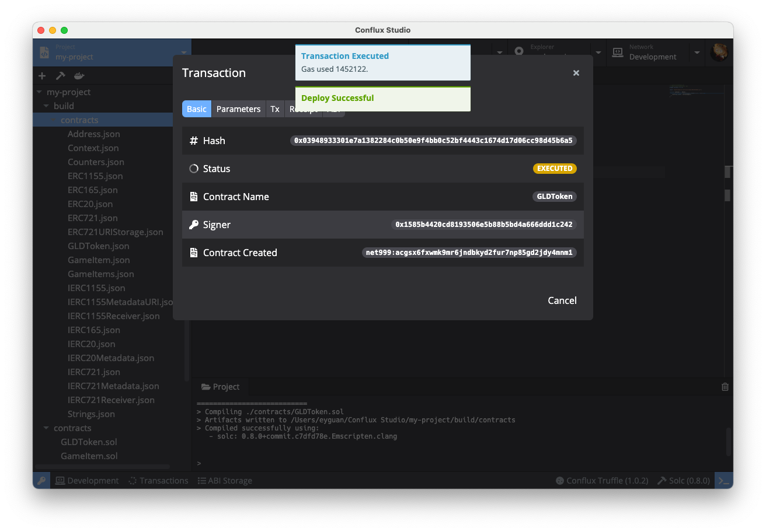Toggle the terminal console icon in status bar
Screen dimensions: 766x532
[724, 481]
